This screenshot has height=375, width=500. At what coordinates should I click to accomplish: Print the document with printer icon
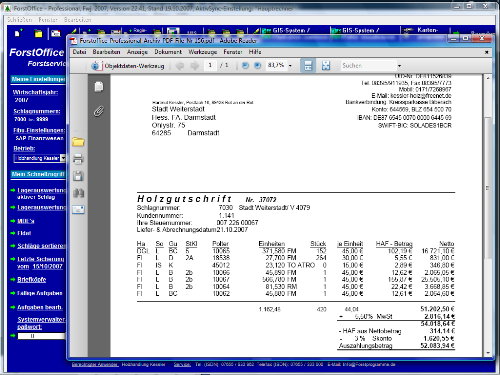click(78, 159)
